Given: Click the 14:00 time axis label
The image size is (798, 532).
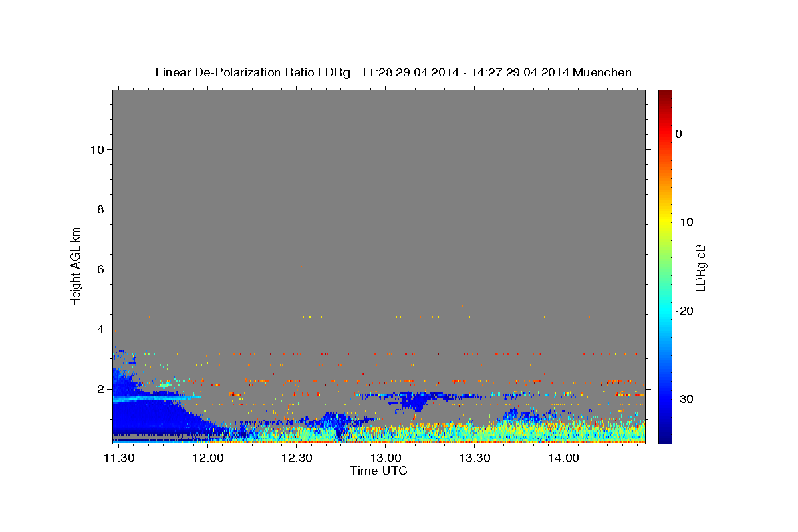Looking at the screenshot, I should pyautogui.click(x=563, y=458).
